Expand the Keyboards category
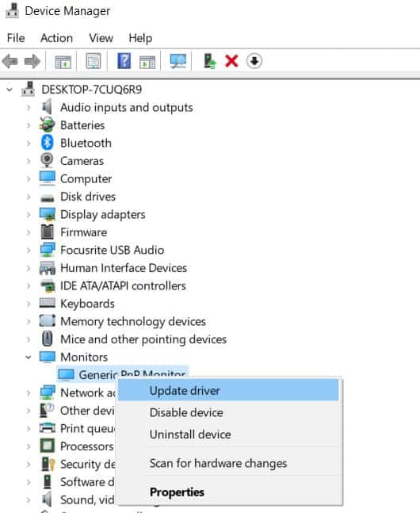The width and height of the screenshot is (420, 513). pyautogui.click(x=29, y=304)
